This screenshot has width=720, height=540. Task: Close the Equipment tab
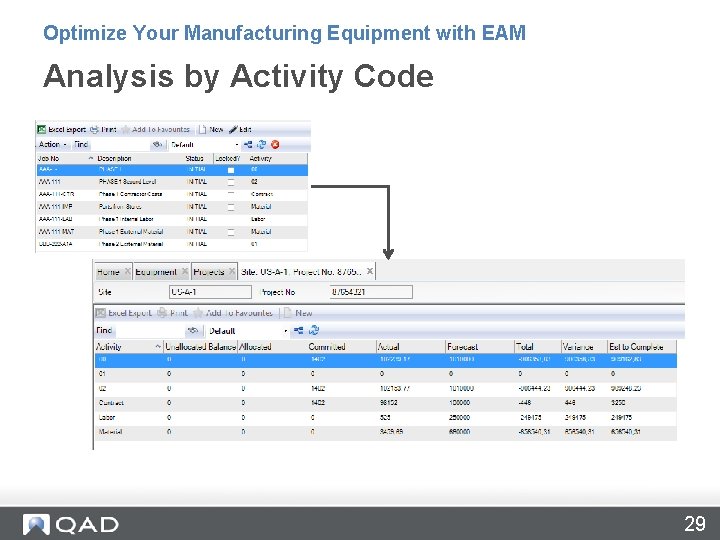185,271
